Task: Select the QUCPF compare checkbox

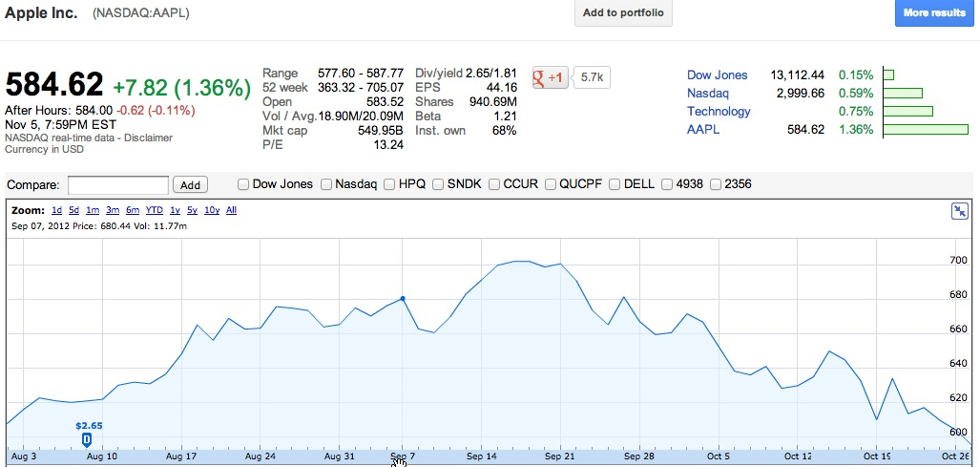Action: (x=551, y=184)
